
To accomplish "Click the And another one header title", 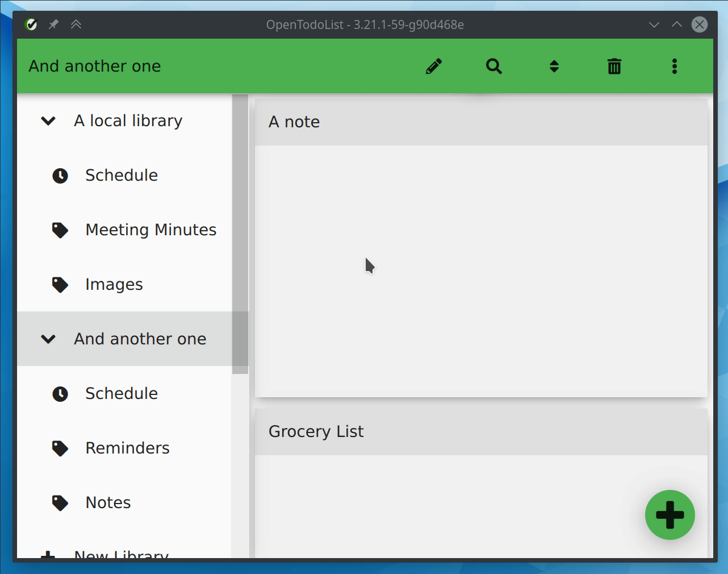I will click(95, 66).
